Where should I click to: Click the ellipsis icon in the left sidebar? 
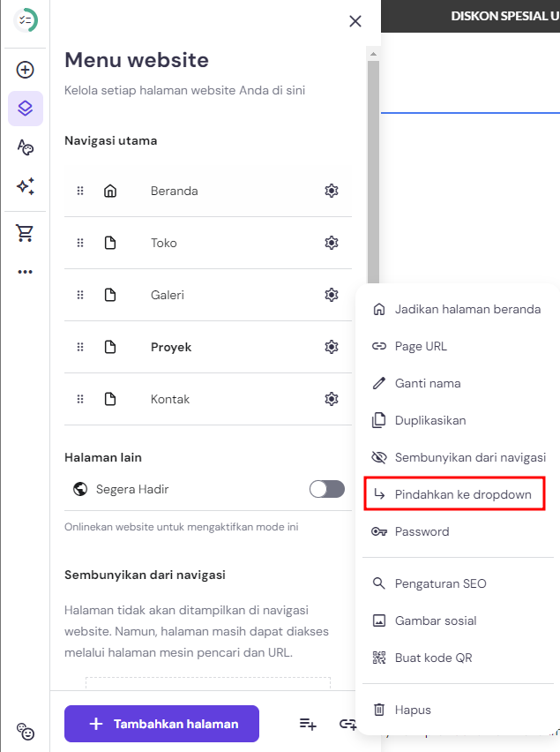25,271
